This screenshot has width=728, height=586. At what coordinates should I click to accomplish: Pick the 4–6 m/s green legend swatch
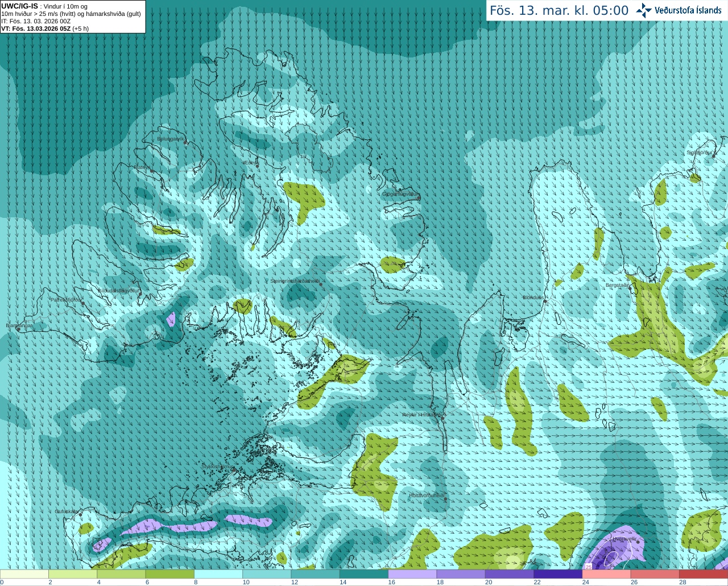coord(121,573)
